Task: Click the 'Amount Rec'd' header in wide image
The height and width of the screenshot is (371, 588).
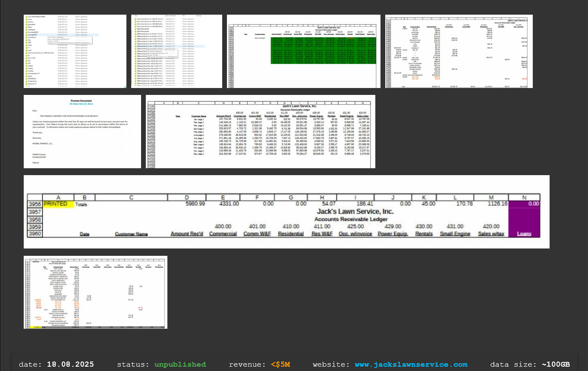Action: click(x=186, y=234)
